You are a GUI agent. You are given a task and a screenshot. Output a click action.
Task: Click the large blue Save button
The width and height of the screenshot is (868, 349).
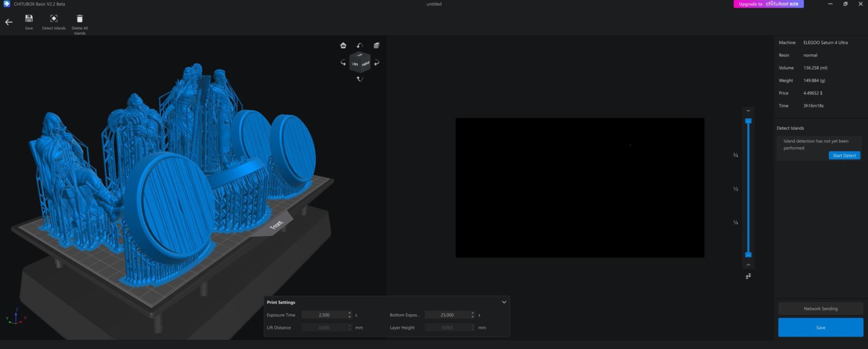[820, 328]
